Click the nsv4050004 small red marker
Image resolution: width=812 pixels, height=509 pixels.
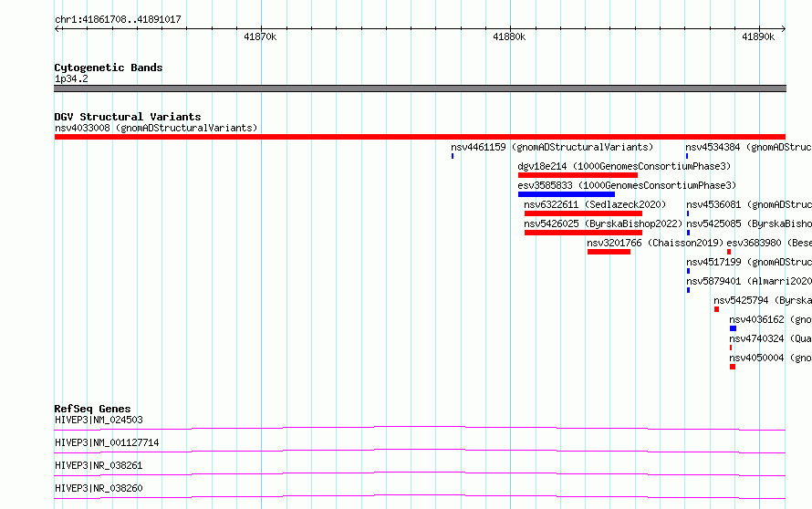[733, 367]
